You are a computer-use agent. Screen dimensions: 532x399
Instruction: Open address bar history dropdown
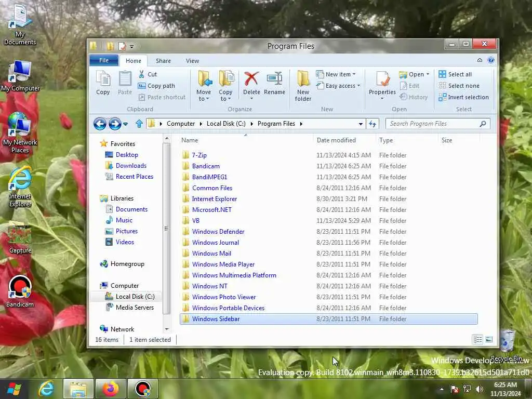[x=361, y=124]
